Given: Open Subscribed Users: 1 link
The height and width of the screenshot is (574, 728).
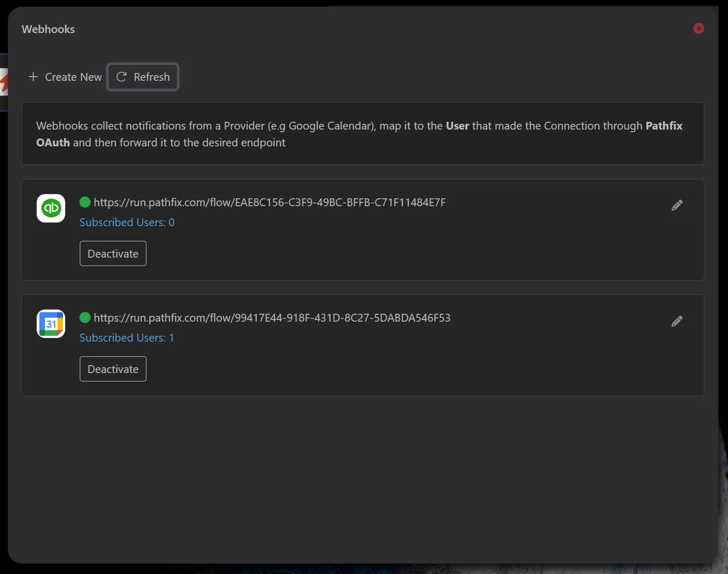Looking at the screenshot, I should coord(127,338).
